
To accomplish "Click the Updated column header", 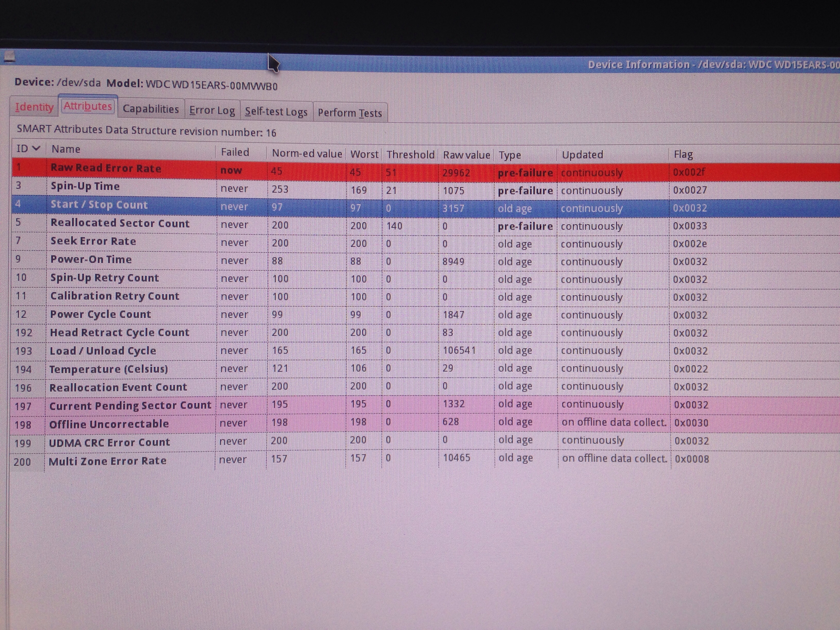I will point(582,155).
